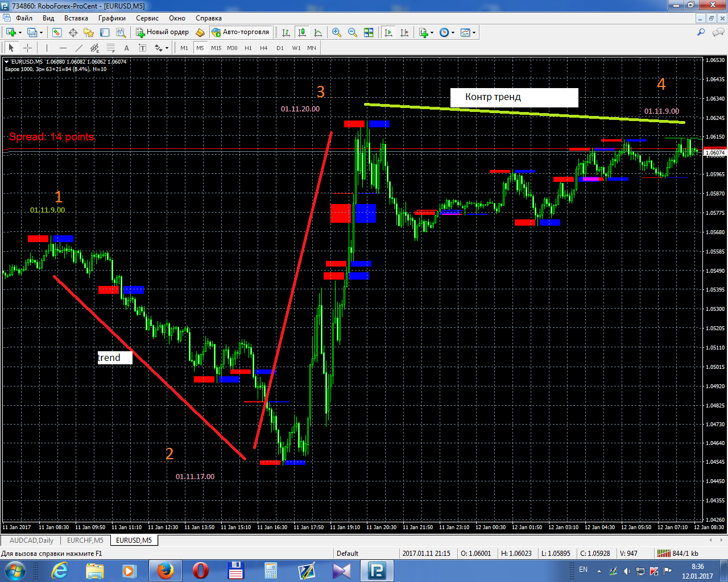The image size is (728, 582).
Task: Tile chart windows icon
Action: 369,32
